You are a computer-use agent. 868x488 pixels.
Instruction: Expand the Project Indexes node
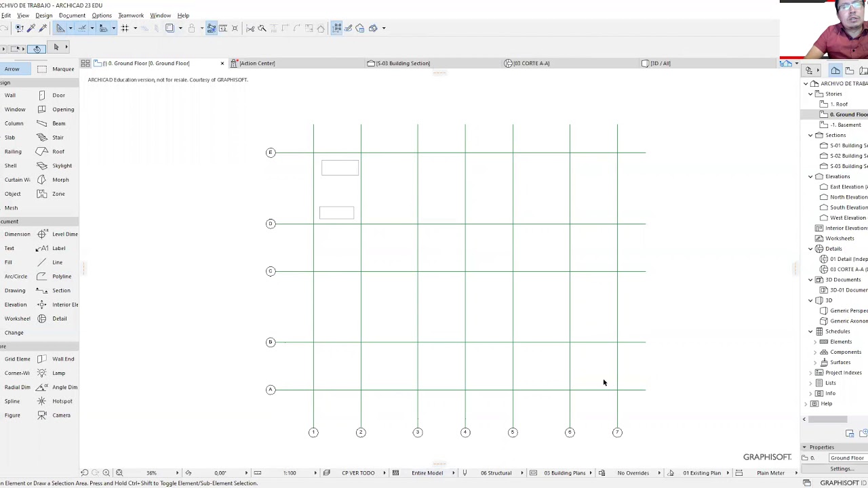[x=810, y=373]
